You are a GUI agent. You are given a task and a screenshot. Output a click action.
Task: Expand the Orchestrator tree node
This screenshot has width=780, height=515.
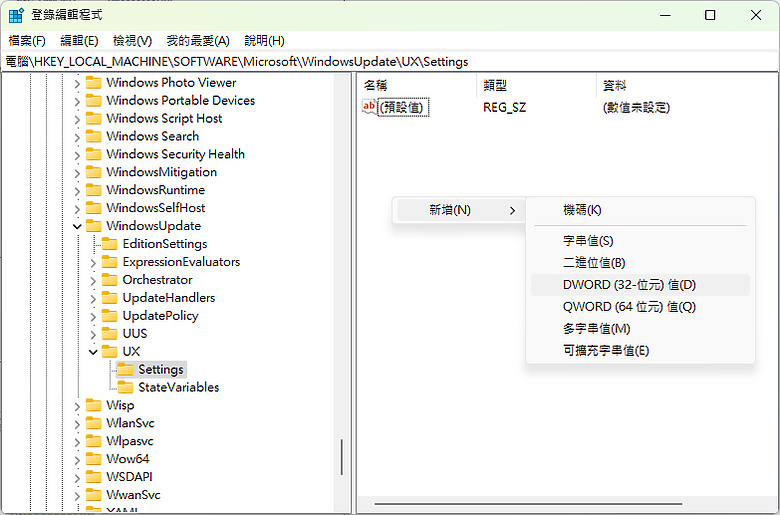coord(93,281)
